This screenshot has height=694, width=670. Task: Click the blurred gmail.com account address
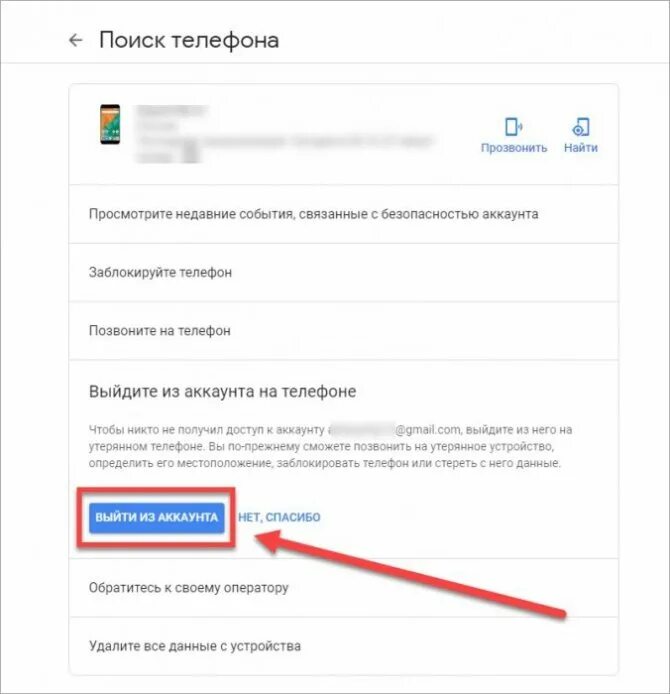(394, 430)
